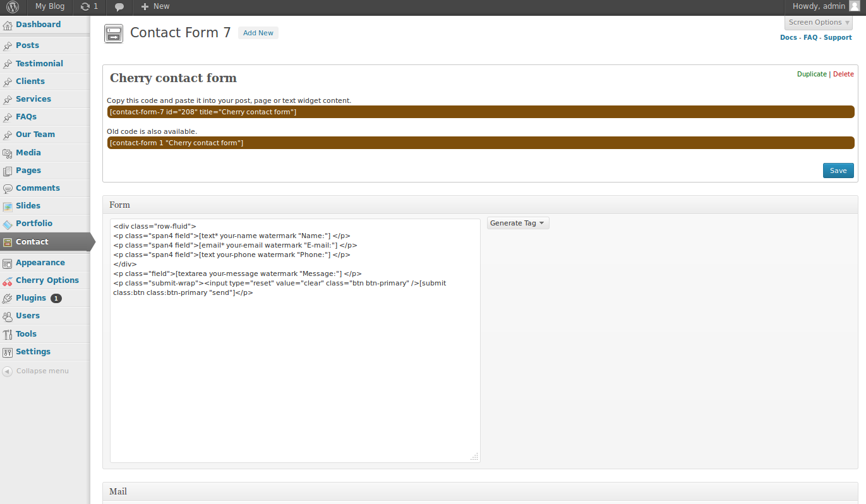Click the Settings sliders icon

(x=8, y=352)
